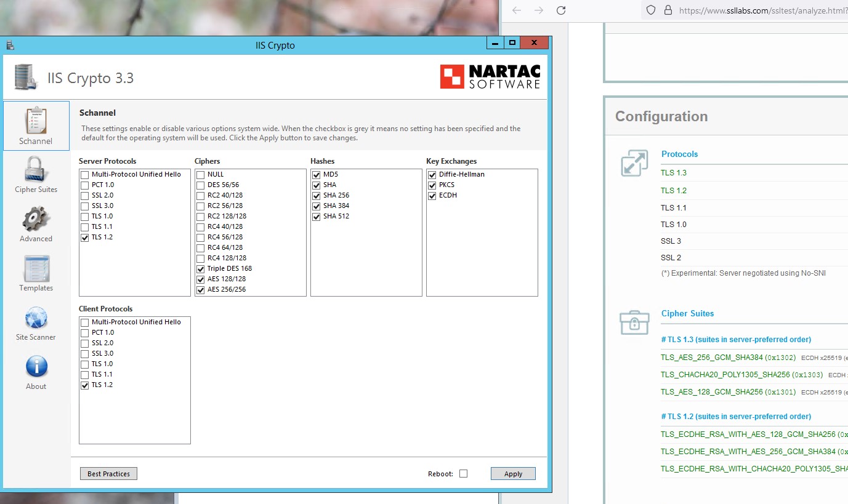The image size is (848, 504).
Task: Click the Cipher Suites lock icon in SSL Labs
Action: coord(634,322)
